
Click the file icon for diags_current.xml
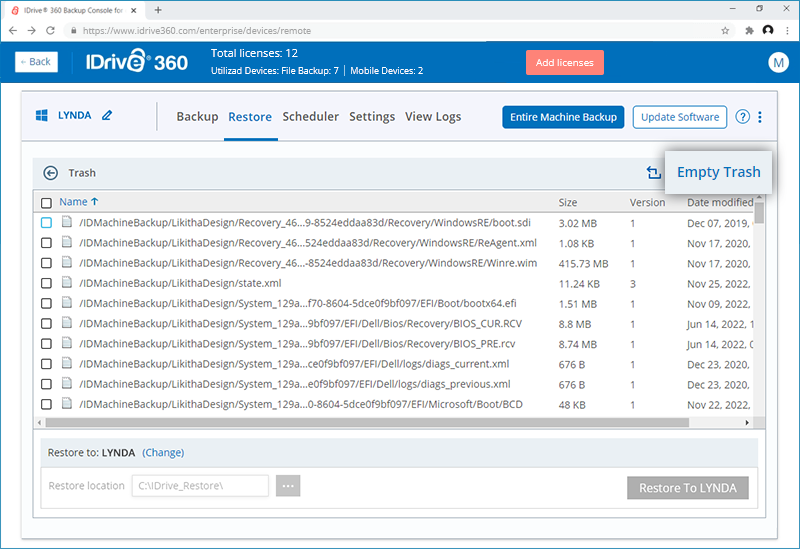[x=67, y=363]
